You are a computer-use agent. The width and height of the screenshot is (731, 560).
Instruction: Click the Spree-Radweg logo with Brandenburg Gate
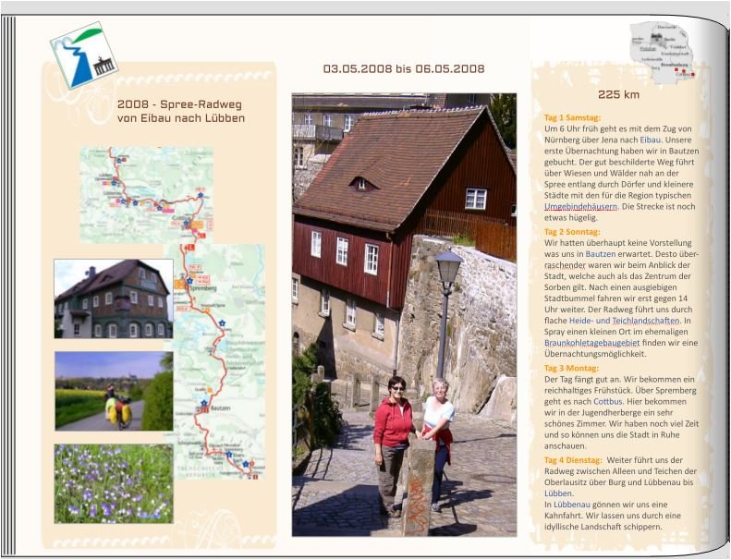pos(84,55)
